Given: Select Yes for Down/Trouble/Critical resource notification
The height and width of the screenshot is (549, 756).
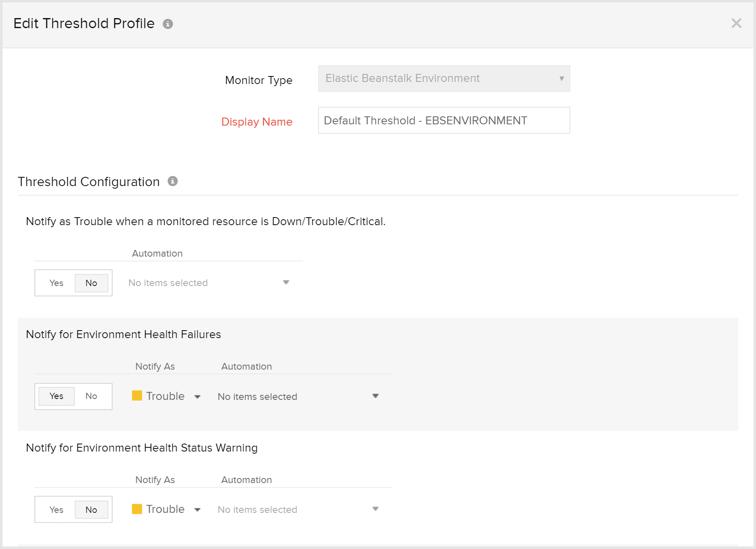Looking at the screenshot, I should tap(56, 283).
